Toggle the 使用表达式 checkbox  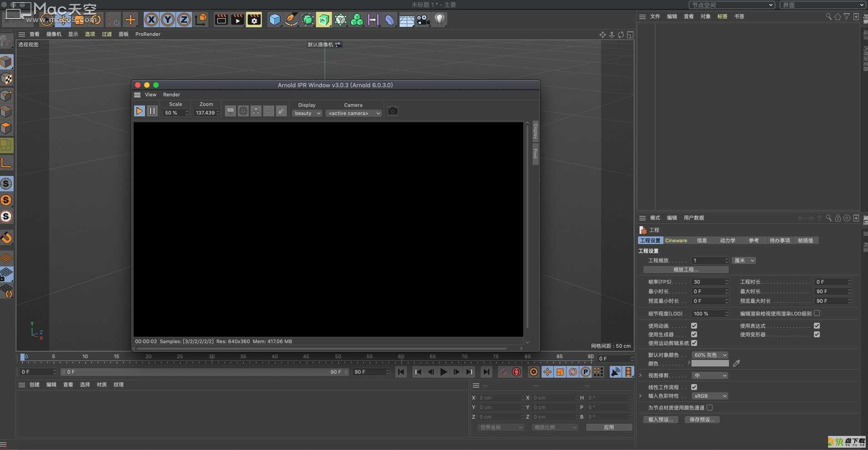(817, 326)
